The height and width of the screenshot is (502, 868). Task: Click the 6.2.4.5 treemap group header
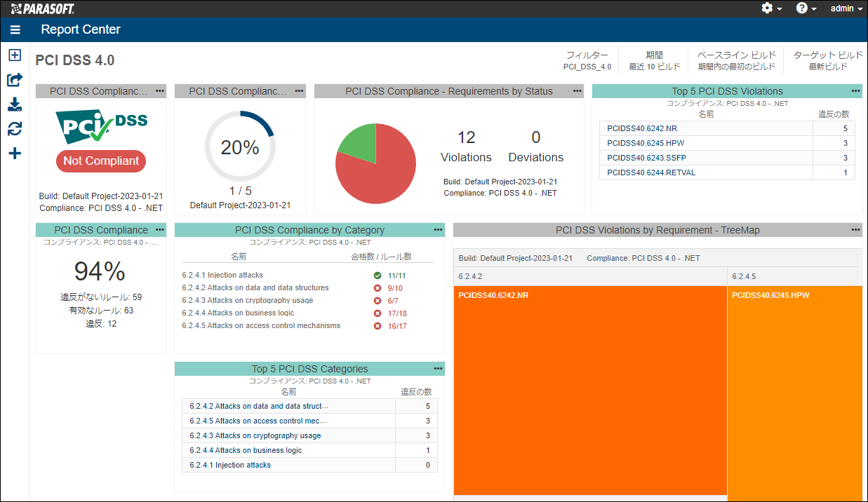[x=795, y=276]
